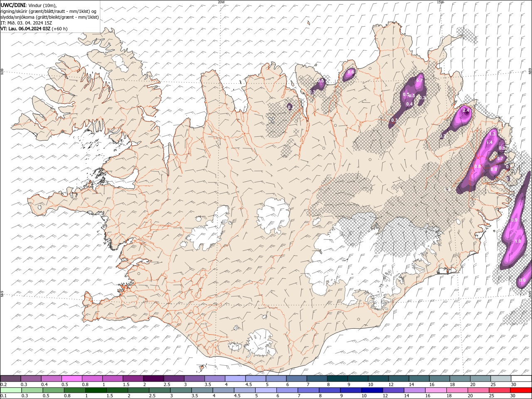Choose the 3 mm swatch in the rain legend

pyautogui.click(x=180, y=390)
